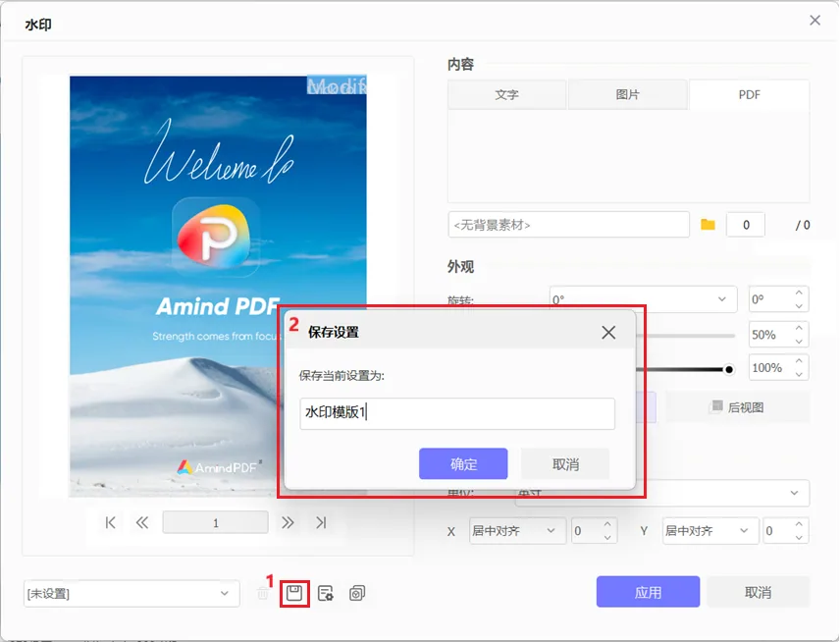Viewport: 840px width, 642px height.
Task: Click the 水印模版1 name input field
Action: [x=457, y=413]
